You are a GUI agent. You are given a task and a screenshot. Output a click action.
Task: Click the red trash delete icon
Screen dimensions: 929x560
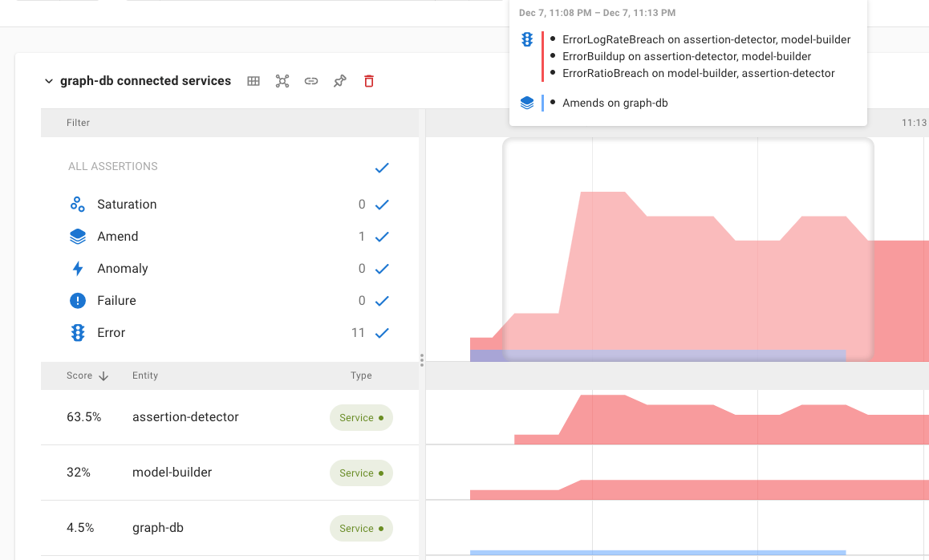[x=368, y=80]
